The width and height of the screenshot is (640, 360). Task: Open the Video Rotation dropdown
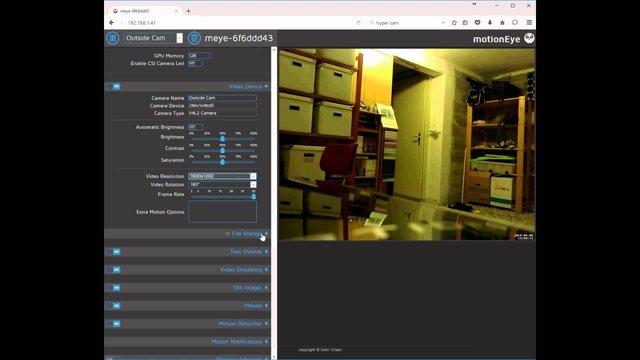pos(222,184)
